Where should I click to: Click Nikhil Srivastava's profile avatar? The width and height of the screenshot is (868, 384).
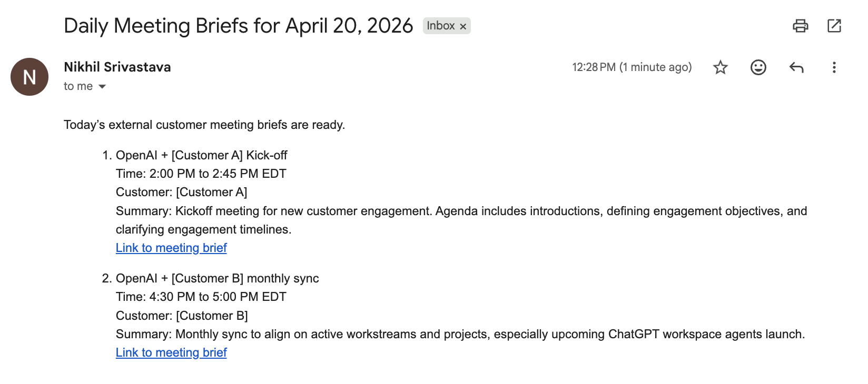pos(29,77)
